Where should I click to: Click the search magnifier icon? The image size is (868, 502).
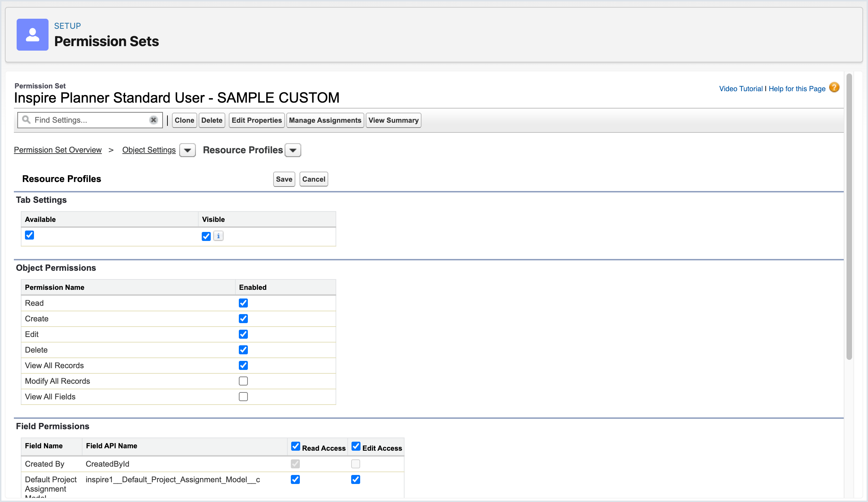click(x=26, y=120)
